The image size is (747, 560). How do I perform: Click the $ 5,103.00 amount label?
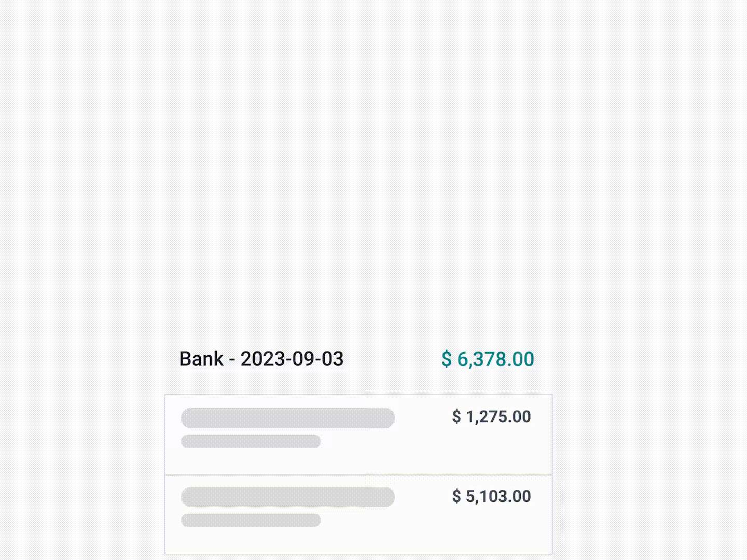click(x=491, y=496)
